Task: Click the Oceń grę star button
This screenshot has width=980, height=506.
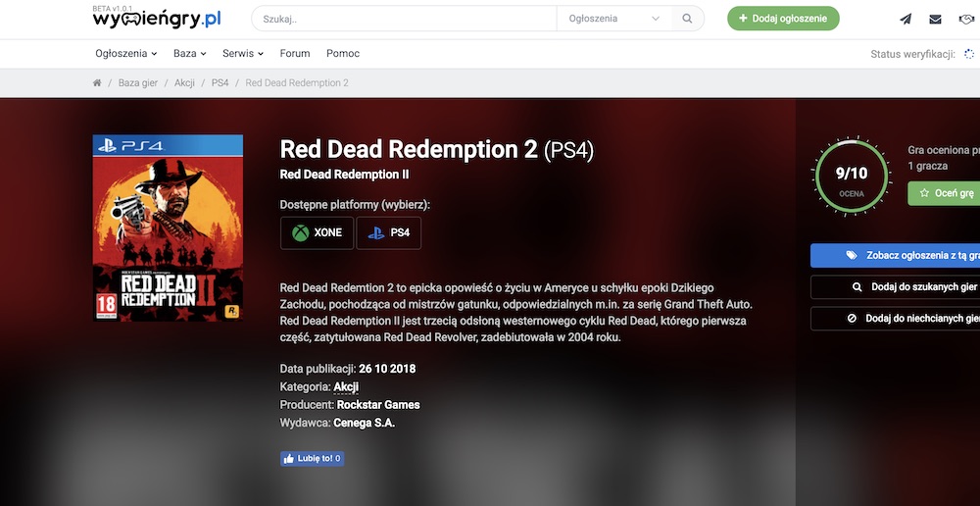Action: click(944, 193)
